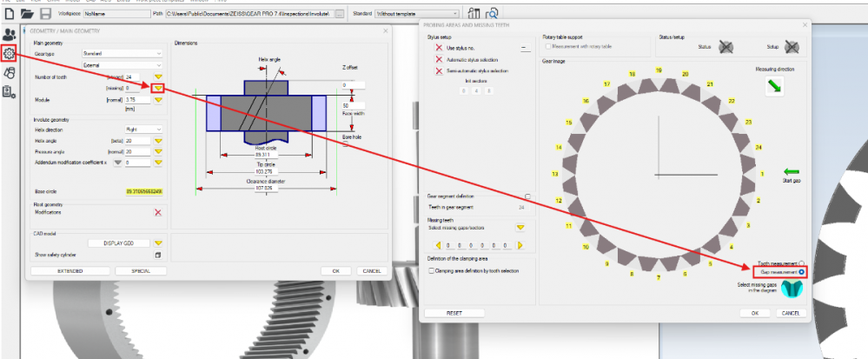Click the users icon in left sidebar
This screenshot has height=359, width=868.
coord(10,35)
